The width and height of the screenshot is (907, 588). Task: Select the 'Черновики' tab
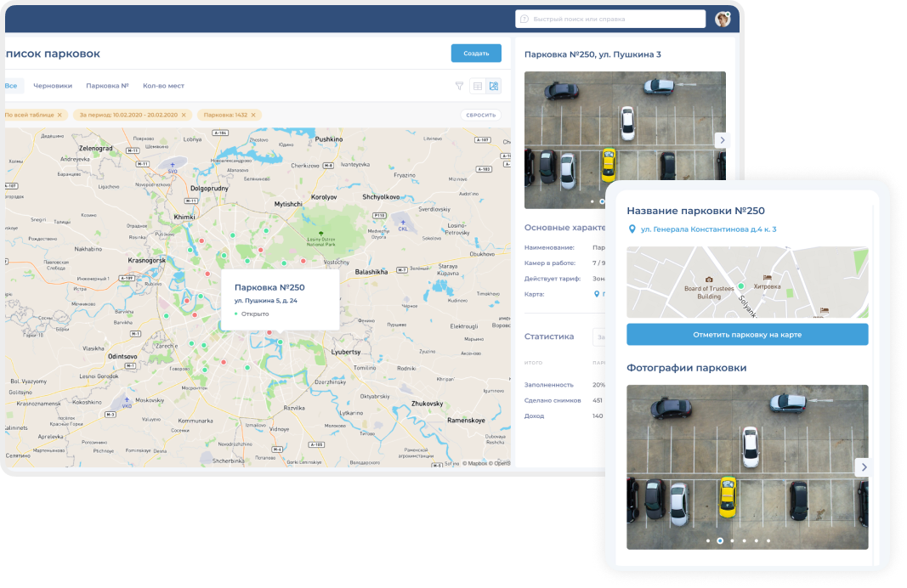pyautogui.click(x=53, y=86)
